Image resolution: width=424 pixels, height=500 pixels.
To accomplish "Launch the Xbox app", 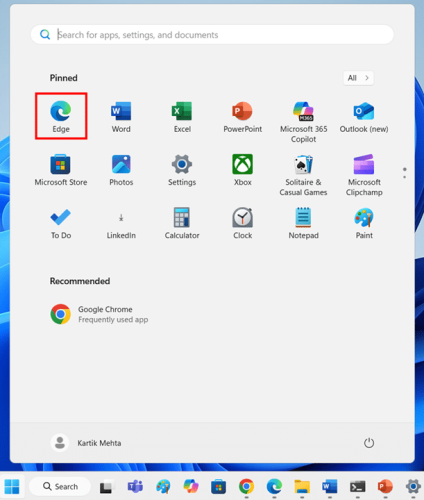I will 243,170.
